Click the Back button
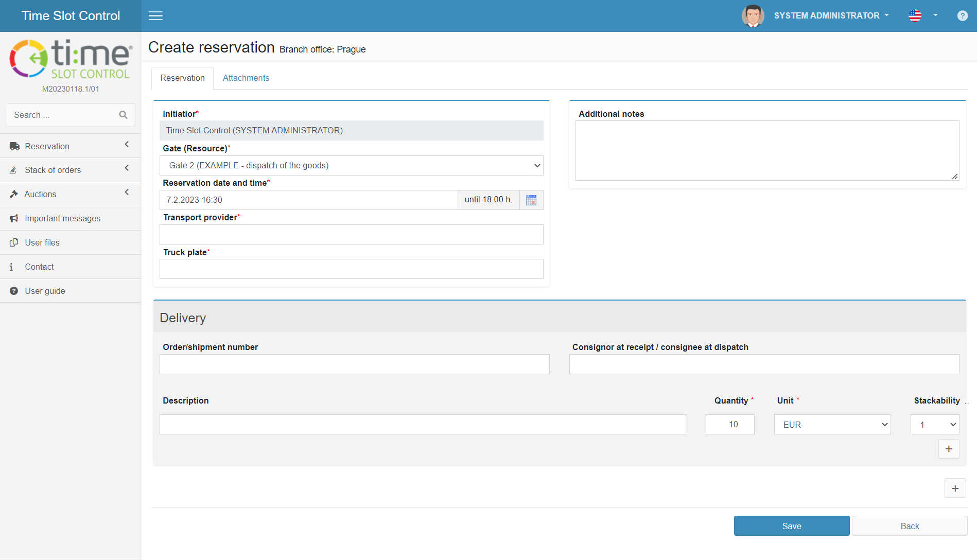This screenshot has width=977, height=560. tap(909, 526)
